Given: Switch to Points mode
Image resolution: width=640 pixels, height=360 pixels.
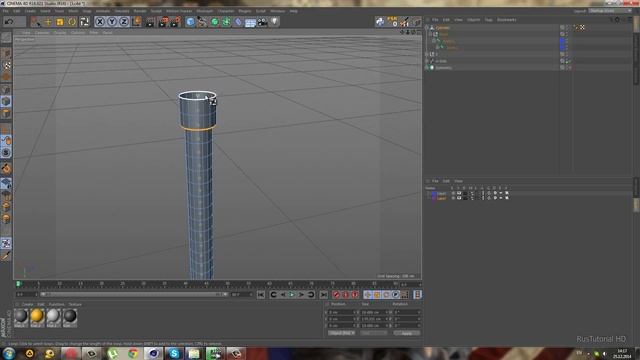Looking at the screenshot, I should (x=6, y=89).
